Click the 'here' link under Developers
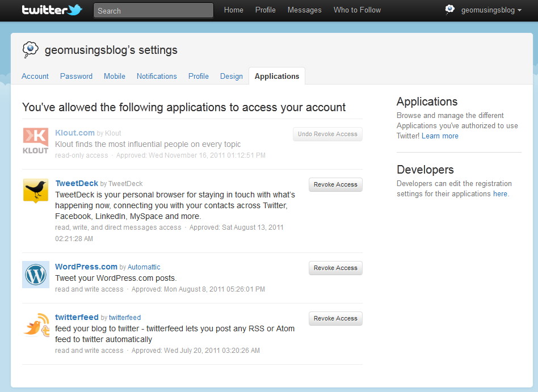Image resolution: width=538 pixels, height=392 pixels. pos(500,194)
